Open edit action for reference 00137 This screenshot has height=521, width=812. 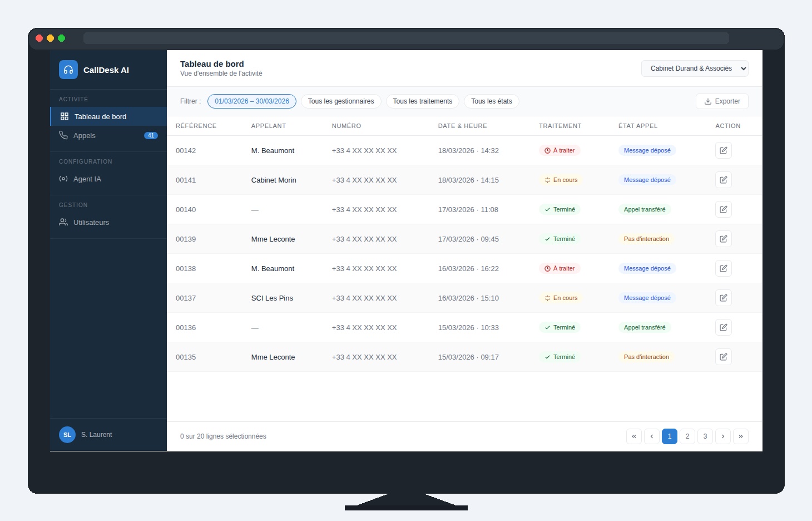(724, 298)
